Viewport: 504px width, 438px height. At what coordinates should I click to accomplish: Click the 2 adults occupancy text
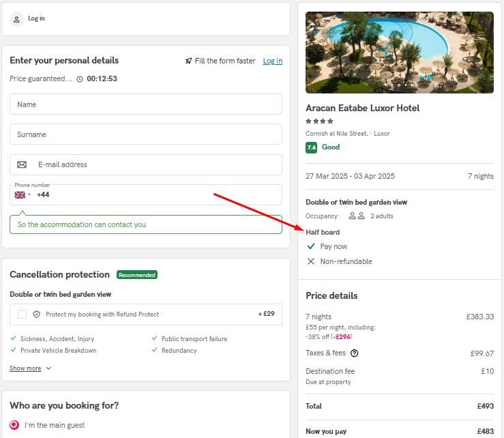click(x=381, y=216)
